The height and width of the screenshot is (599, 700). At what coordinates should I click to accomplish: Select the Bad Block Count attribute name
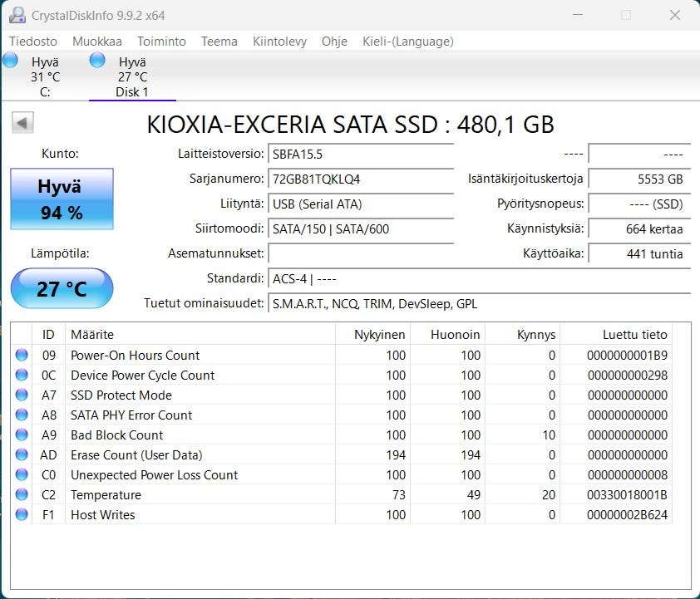tap(116, 435)
